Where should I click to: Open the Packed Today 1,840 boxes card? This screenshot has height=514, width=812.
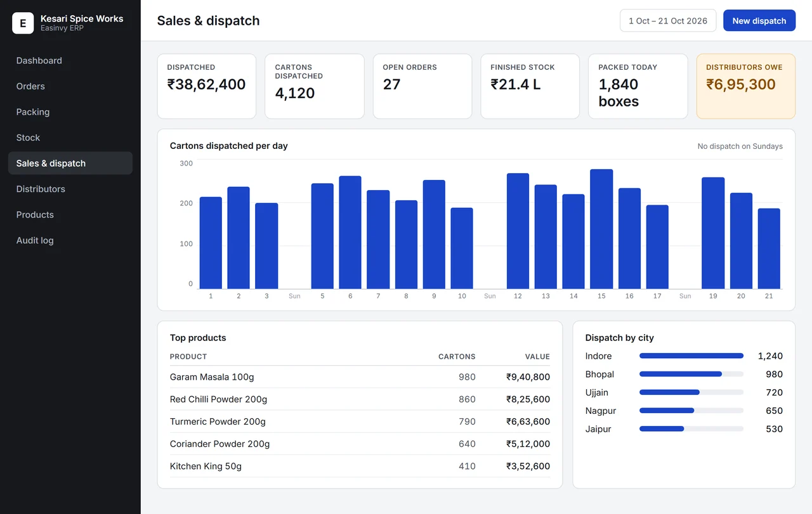pyautogui.click(x=638, y=86)
